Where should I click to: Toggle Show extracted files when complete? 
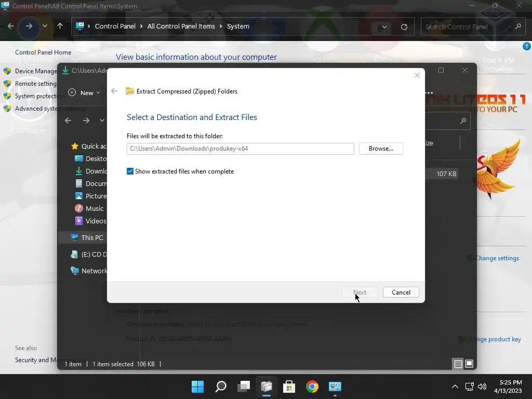point(130,171)
